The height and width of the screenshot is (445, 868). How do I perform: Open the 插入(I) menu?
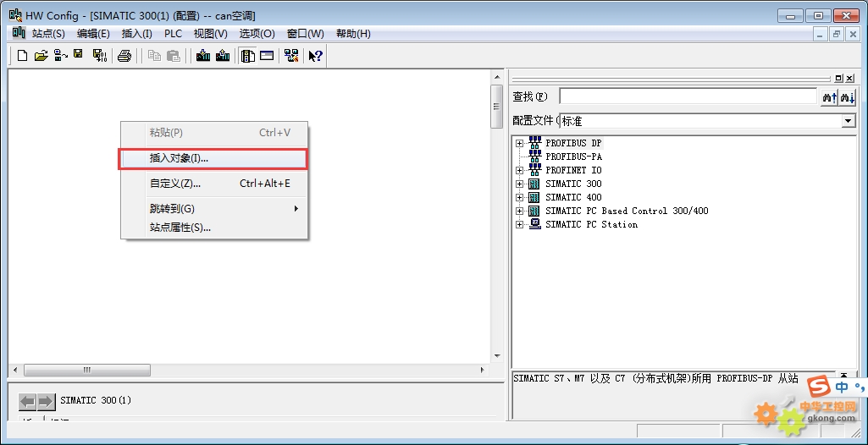[136, 34]
